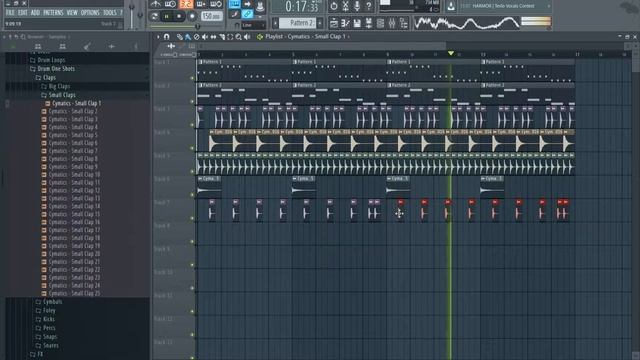
Task: Open the OPTIONS menu
Action: [90, 13]
